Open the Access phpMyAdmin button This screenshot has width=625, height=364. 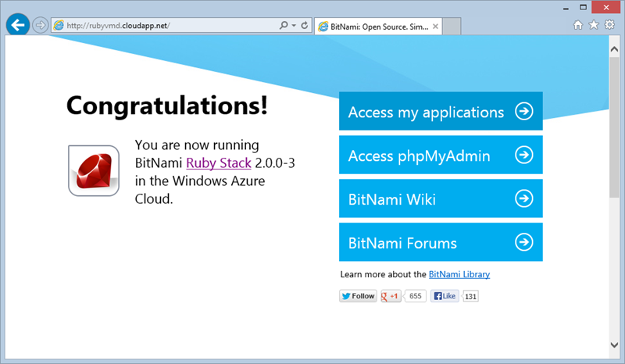pyautogui.click(x=441, y=155)
